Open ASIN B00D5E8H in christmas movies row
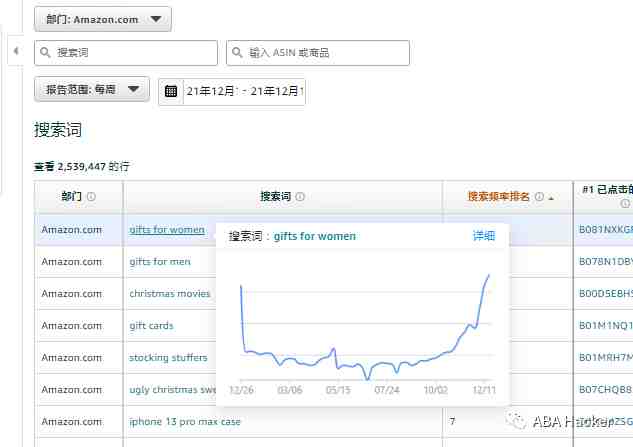This screenshot has width=633, height=447. tap(606, 294)
